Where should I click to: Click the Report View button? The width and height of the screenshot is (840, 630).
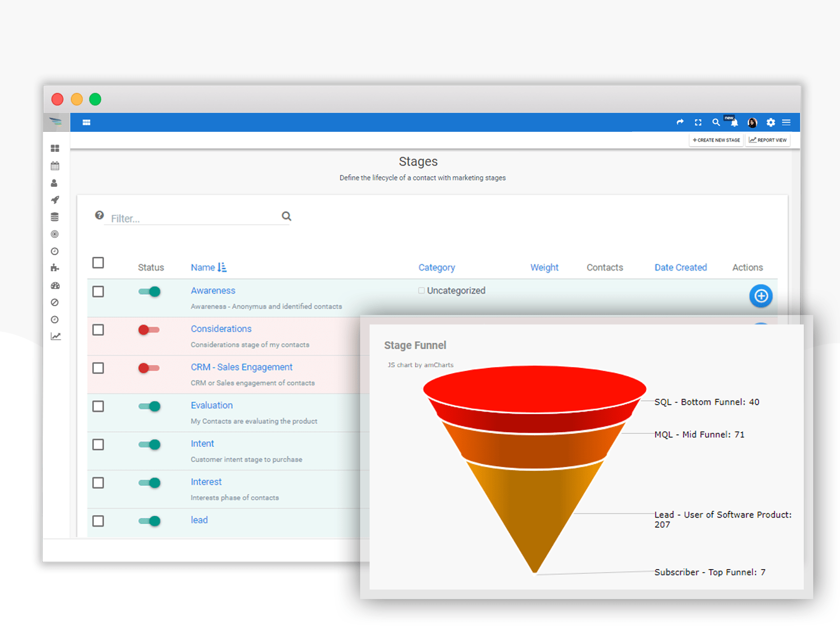click(768, 140)
